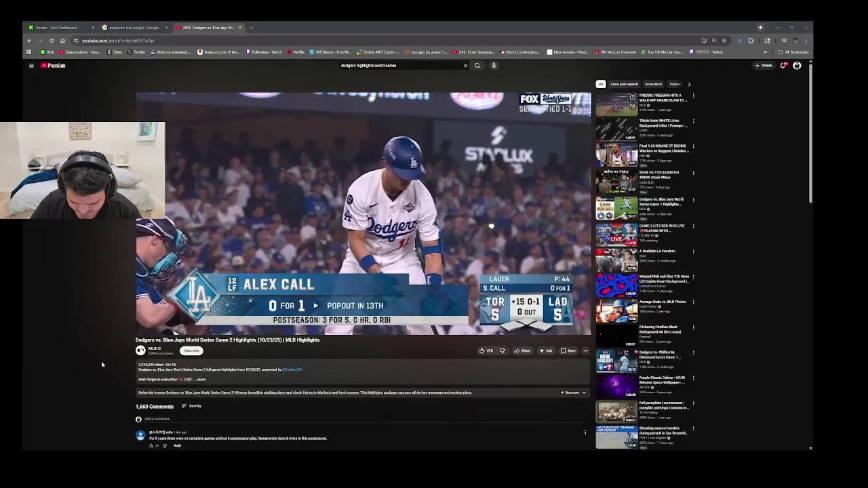Open the YouTube account avatar menu
The height and width of the screenshot is (488, 868).
(x=797, y=66)
